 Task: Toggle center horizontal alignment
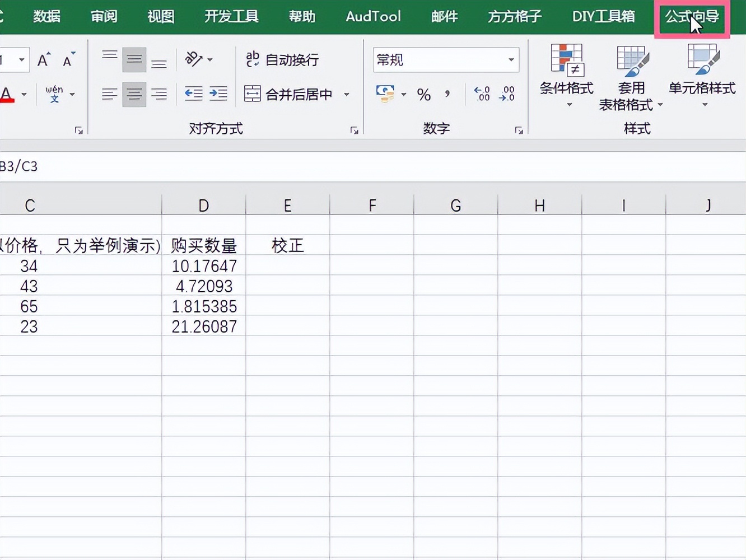click(x=134, y=94)
